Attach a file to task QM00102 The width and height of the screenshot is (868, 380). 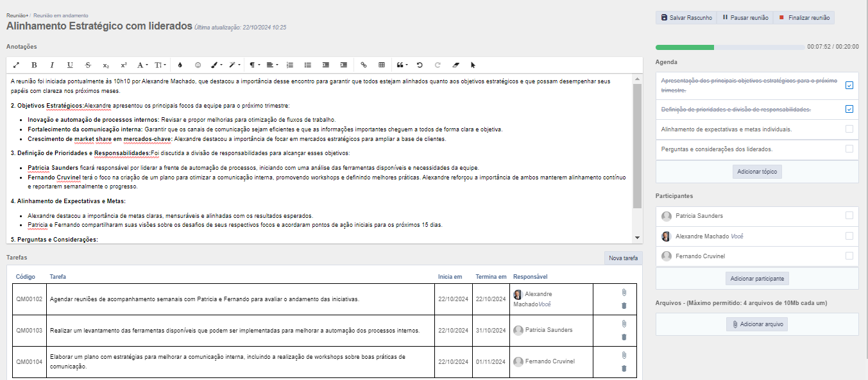(624, 292)
